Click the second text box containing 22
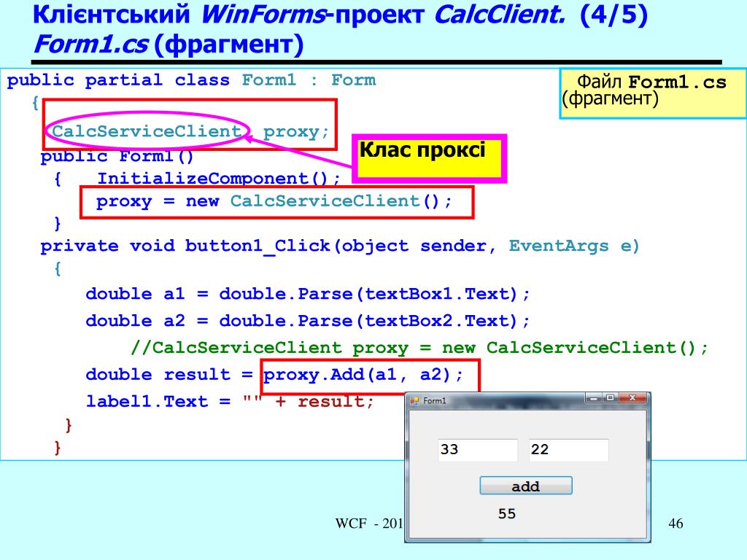This screenshot has width=747, height=560. (x=569, y=450)
